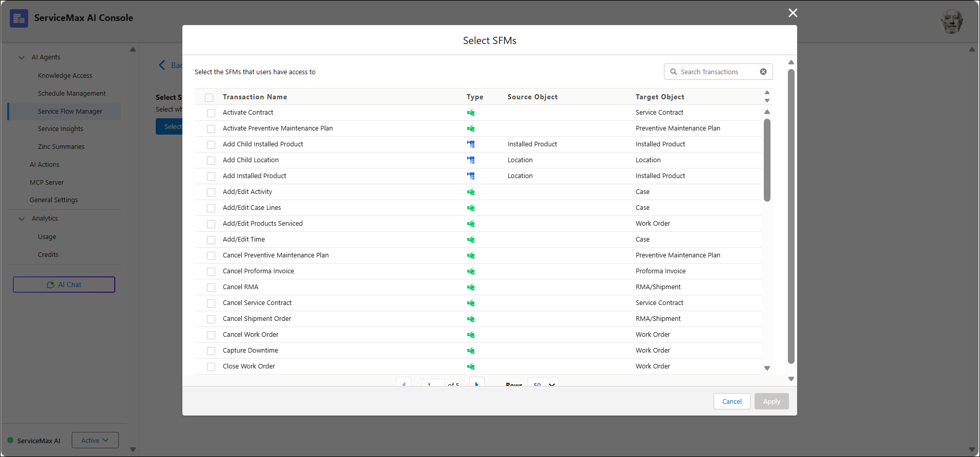This screenshot has height=457, width=980.
Task: Check the Cancel RMA checkbox
Action: point(211,288)
